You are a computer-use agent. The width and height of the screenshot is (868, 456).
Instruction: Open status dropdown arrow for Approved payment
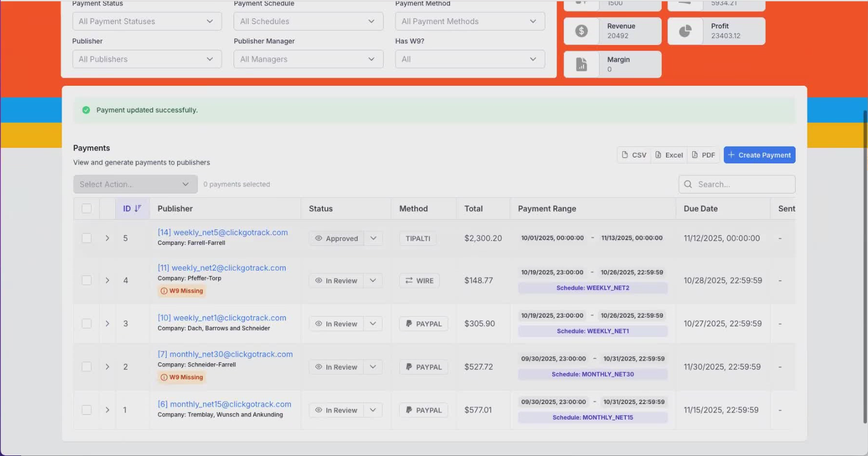click(373, 238)
